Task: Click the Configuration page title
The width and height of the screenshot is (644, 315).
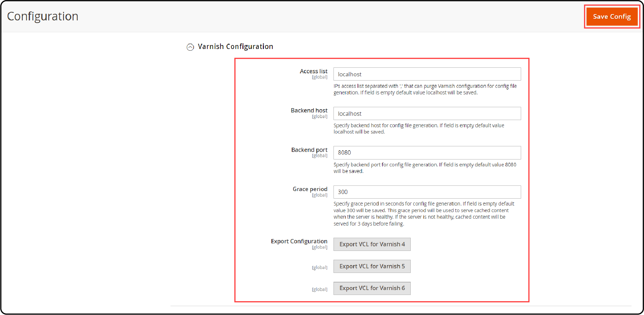Action: 43,16
